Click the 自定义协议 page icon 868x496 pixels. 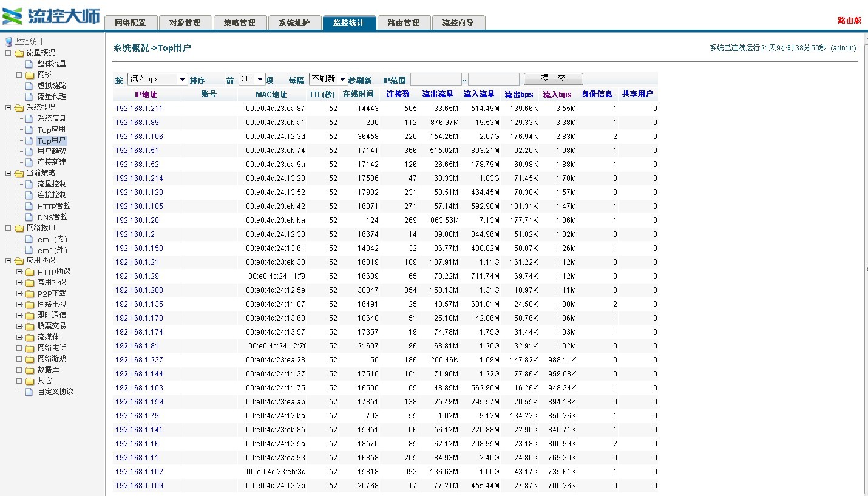[x=29, y=392]
